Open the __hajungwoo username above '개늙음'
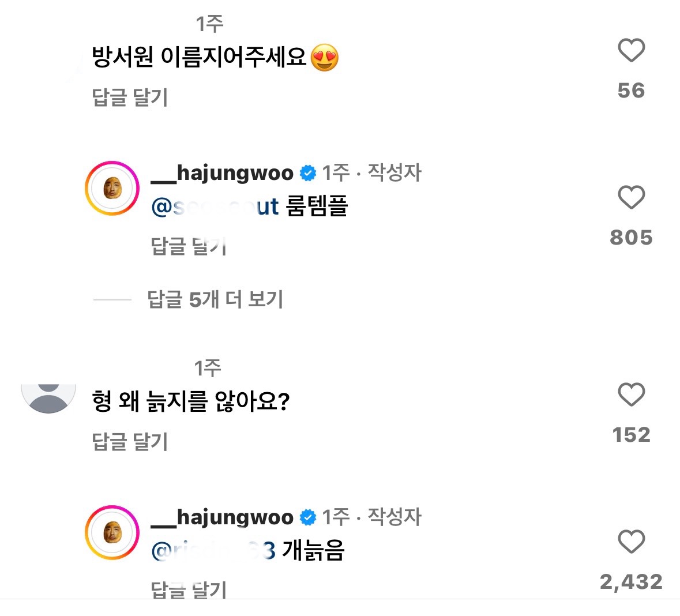 pyautogui.click(x=222, y=517)
